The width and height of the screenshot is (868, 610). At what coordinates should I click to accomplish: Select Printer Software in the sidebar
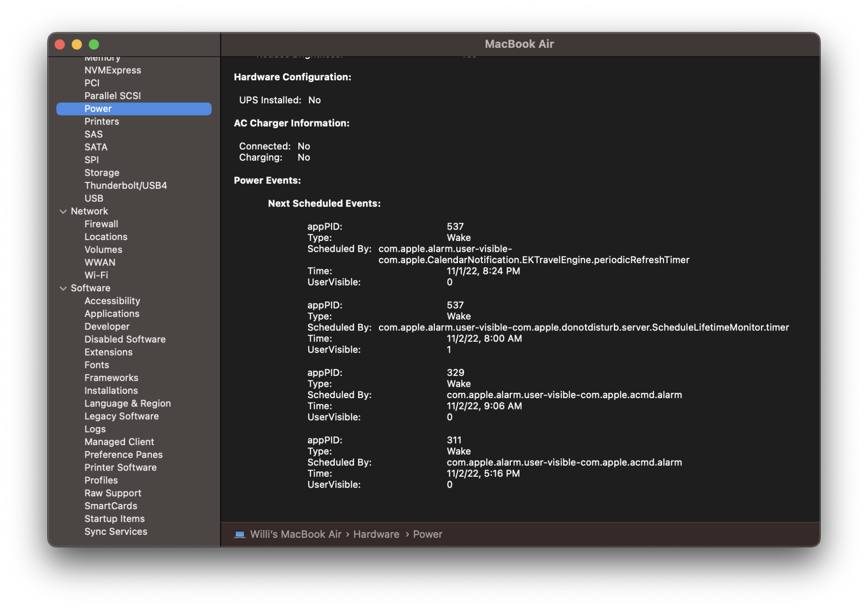tap(120, 467)
